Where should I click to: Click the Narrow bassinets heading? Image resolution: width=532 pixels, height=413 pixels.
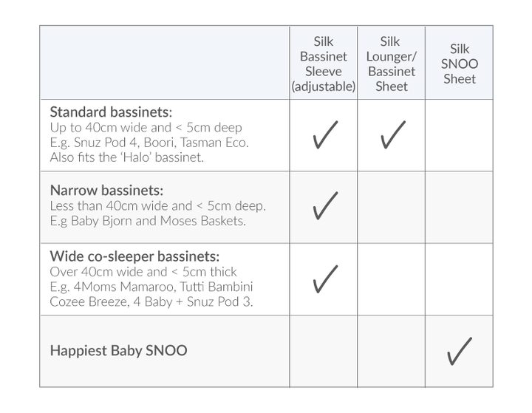(106, 190)
